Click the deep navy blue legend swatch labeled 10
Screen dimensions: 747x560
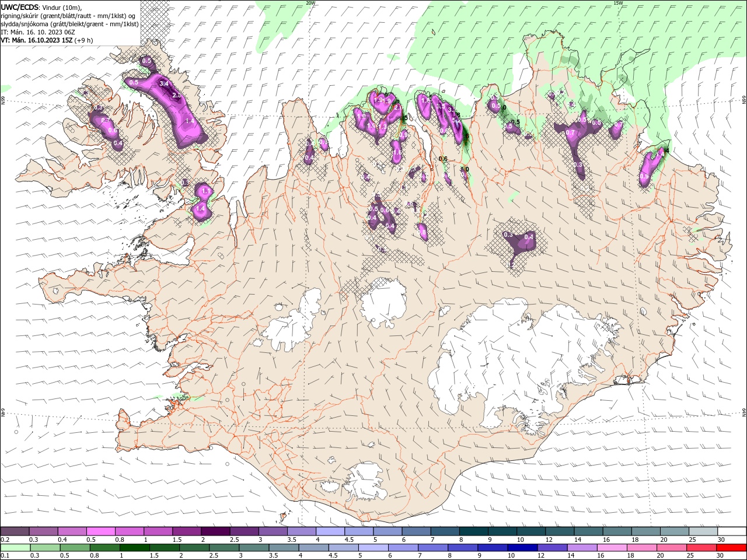click(x=522, y=548)
